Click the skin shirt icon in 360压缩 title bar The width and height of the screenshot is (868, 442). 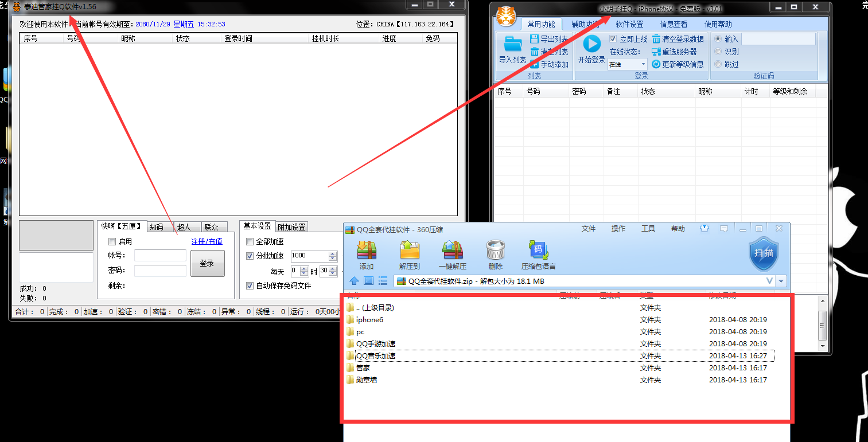pyautogui.click(x=704, y=229)
